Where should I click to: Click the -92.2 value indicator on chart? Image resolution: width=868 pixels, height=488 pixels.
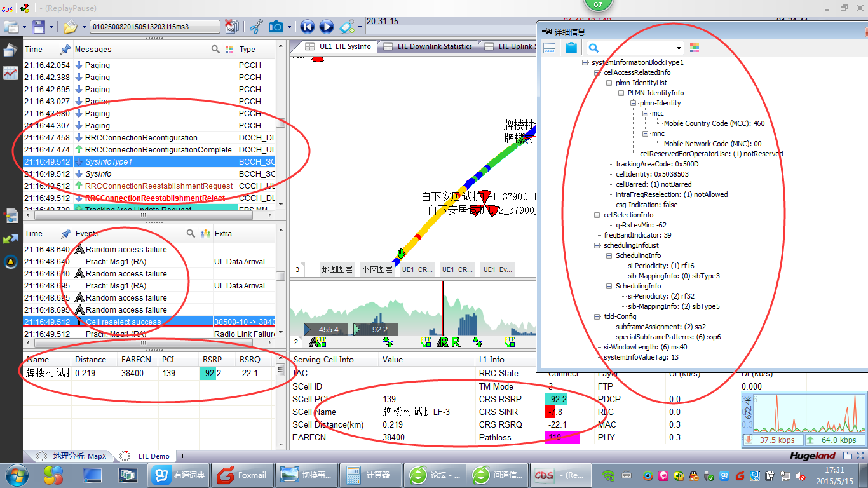pos(376,329)
